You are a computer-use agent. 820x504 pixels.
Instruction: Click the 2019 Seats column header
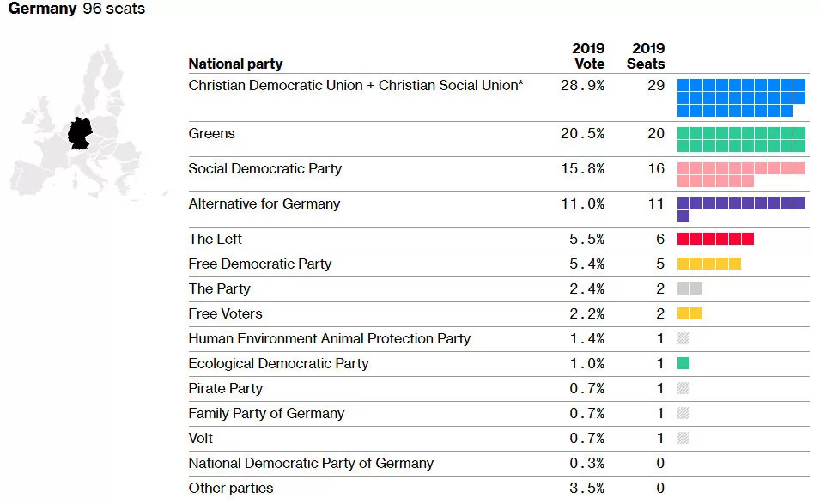tap(646, 56)
